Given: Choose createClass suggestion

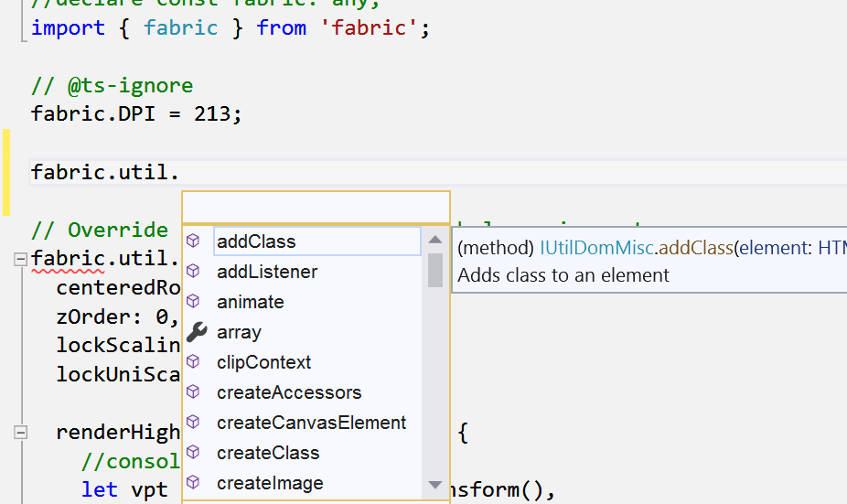Looking at the screenshot, I should point(268,453).
